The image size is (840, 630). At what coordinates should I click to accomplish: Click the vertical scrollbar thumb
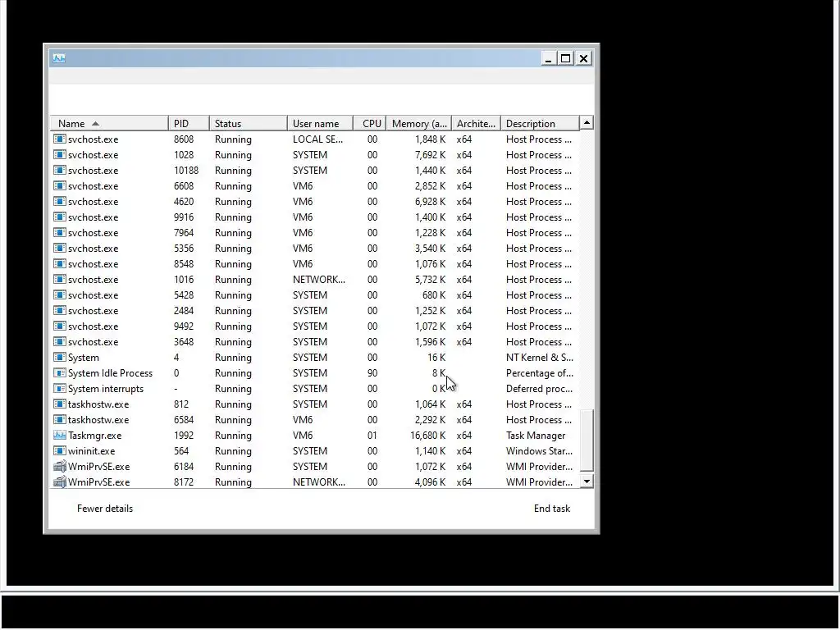(x=587, y=441)
